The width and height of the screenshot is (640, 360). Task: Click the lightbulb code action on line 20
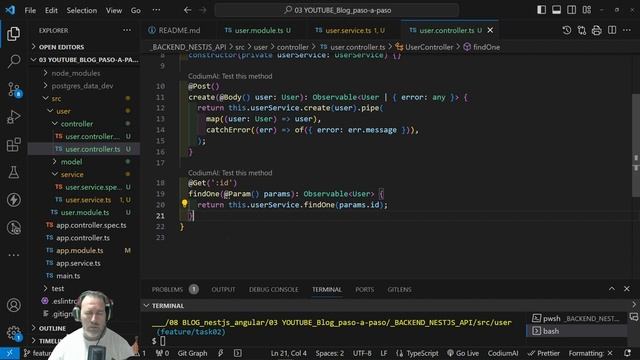(184, 203)
